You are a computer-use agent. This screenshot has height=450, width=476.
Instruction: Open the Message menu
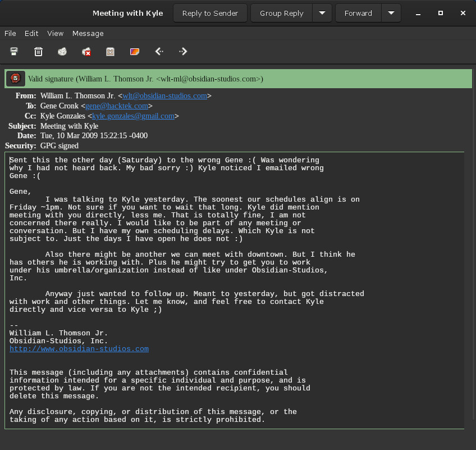pos(88,34)
